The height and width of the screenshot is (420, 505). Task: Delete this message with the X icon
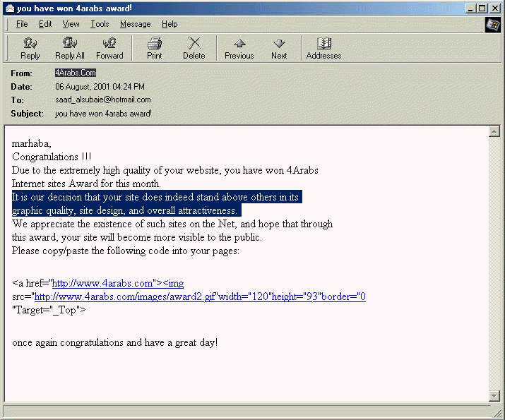coord(194,48)
